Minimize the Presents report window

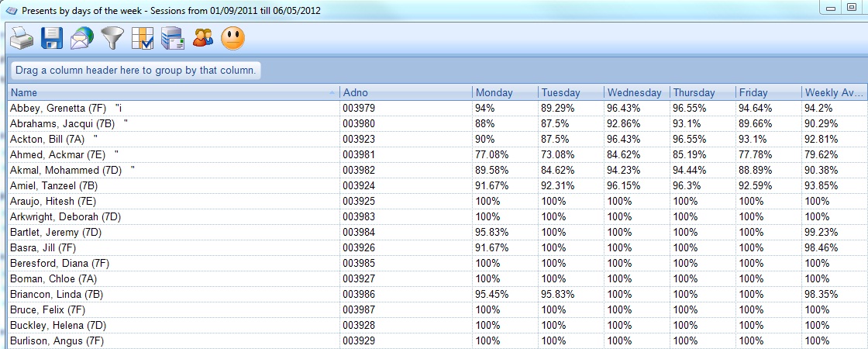pyautogui.click(x=831, y=8)
